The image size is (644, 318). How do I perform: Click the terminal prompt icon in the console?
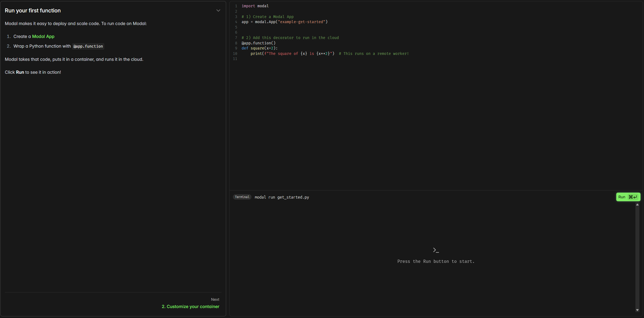[x=436, y=250]
